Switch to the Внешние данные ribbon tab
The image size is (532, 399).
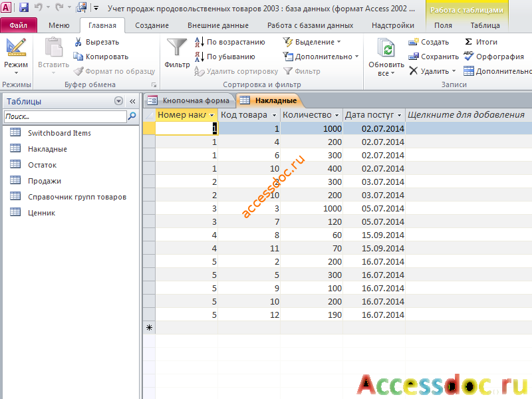(218, 25)
